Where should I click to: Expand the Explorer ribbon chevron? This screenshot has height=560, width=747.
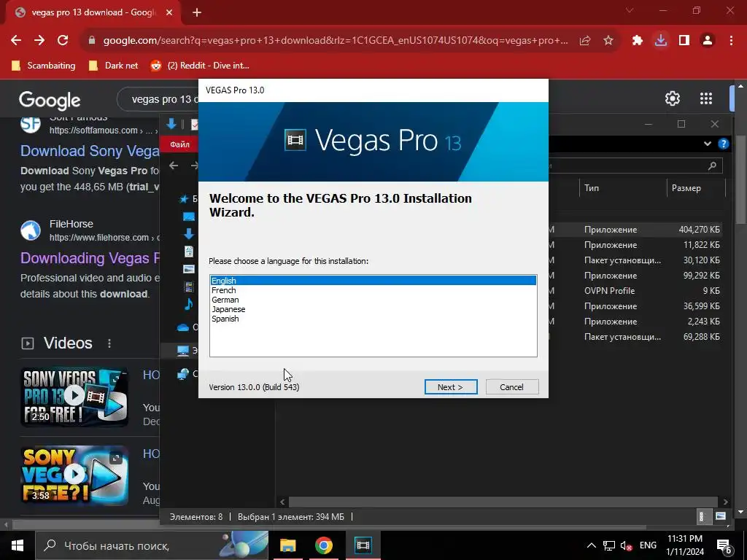[708, 144]
